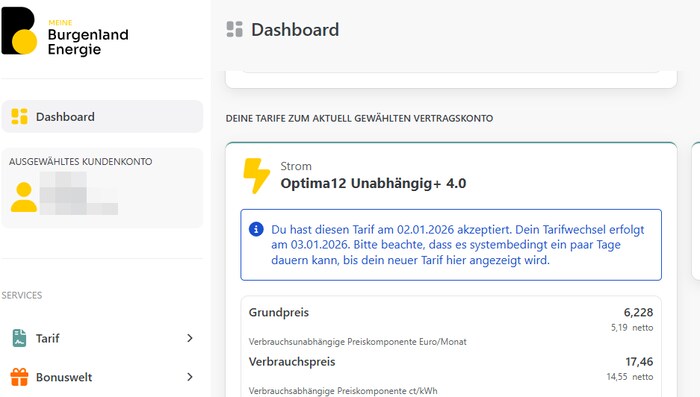Expand the Bonuswelt chevron arrow
The height and width of the screenshot is (397, 700).
pos(190,377)
